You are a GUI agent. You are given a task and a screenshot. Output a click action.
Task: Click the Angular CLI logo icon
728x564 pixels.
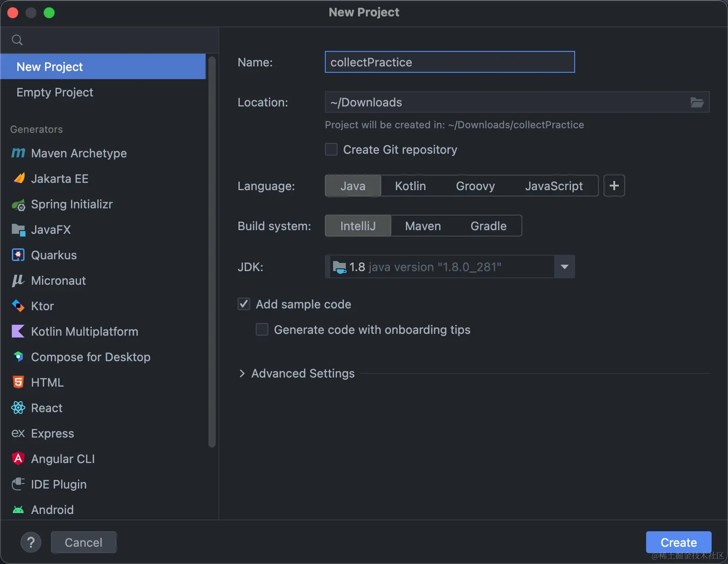click(18, 458)
